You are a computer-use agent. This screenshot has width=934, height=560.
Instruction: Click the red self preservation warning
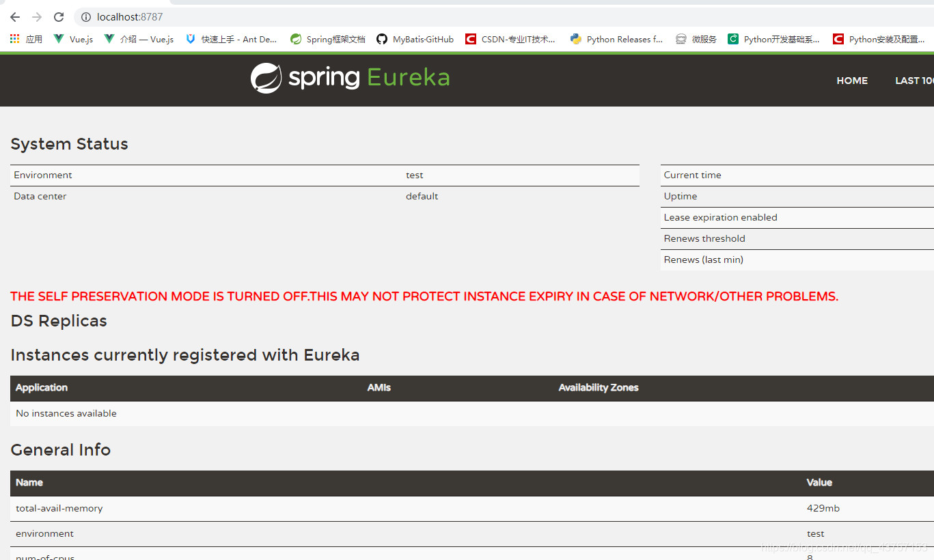[424, 296]
